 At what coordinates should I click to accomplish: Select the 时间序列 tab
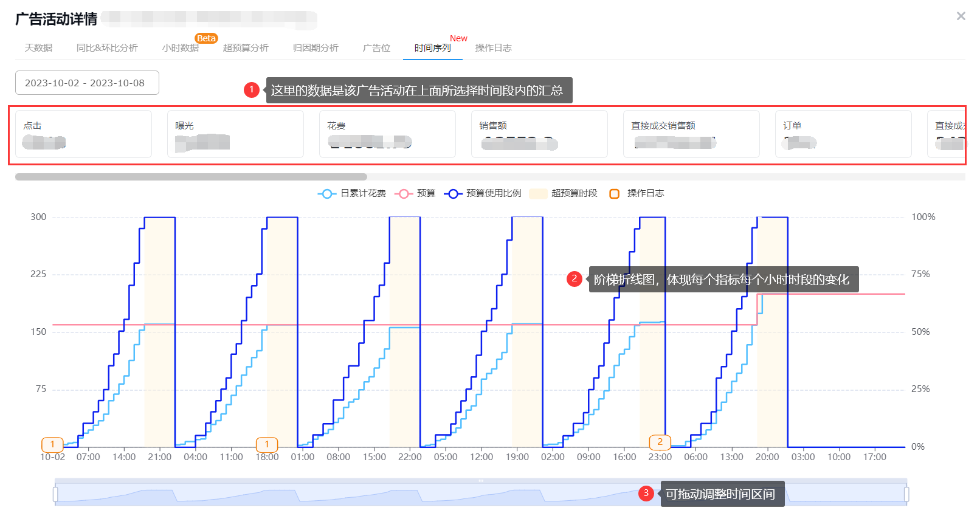click(x=433, y=48)
